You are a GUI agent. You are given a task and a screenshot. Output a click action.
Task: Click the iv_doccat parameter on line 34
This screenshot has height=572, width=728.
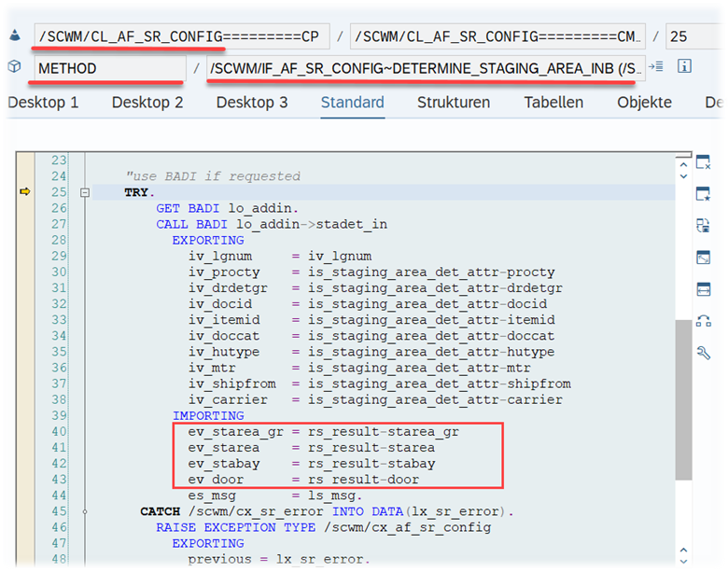(x=224, y=336)
